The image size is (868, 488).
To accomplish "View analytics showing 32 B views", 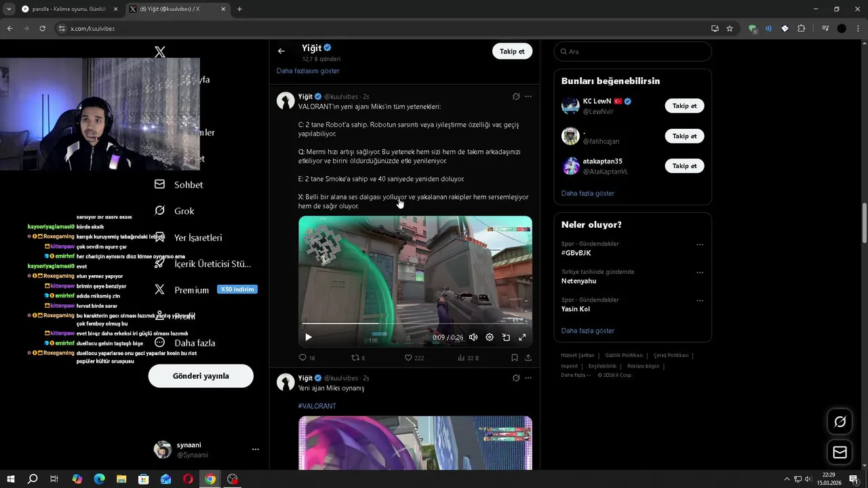I will point(469,358).
